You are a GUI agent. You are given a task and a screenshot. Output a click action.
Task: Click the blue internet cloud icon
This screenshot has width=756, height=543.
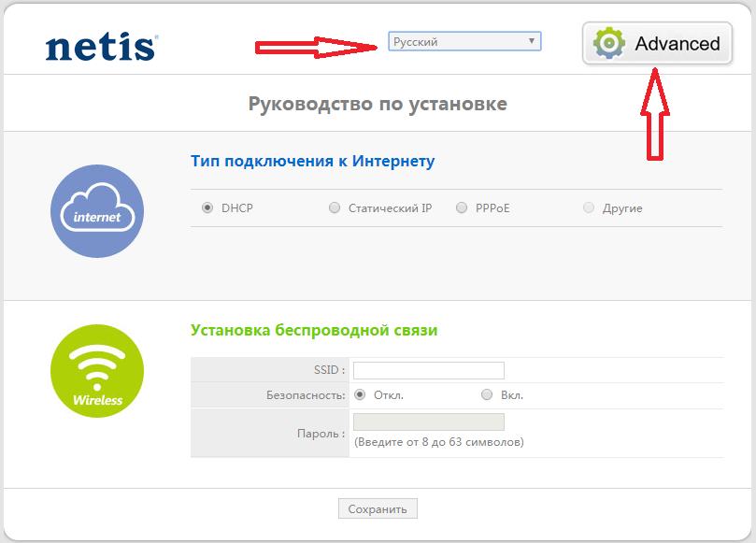pyautogui.click(x=97, y=211)
